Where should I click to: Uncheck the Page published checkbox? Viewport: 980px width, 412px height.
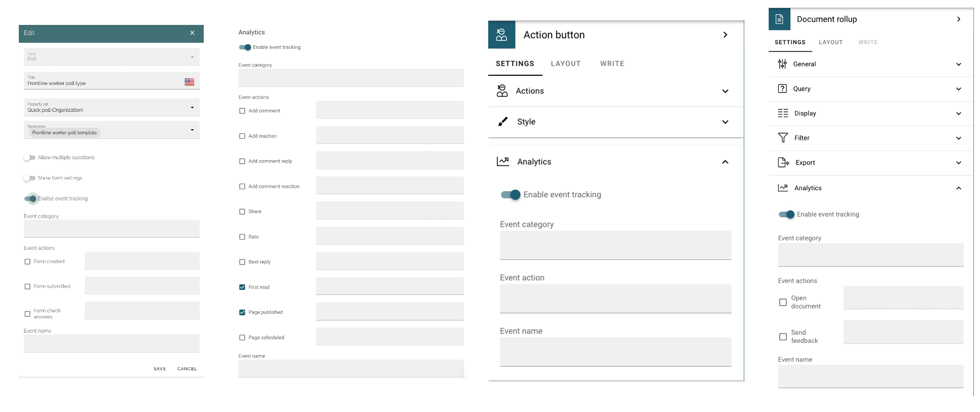pos(242,312)
